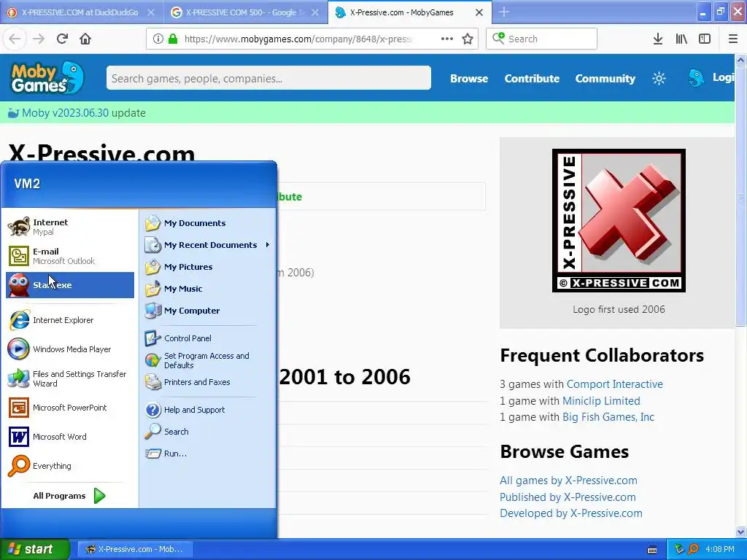Click X-Pressive.com taskbar window button
Image resolution: width=747 pixels, height=560 pixels.
[x=135, y=549]
